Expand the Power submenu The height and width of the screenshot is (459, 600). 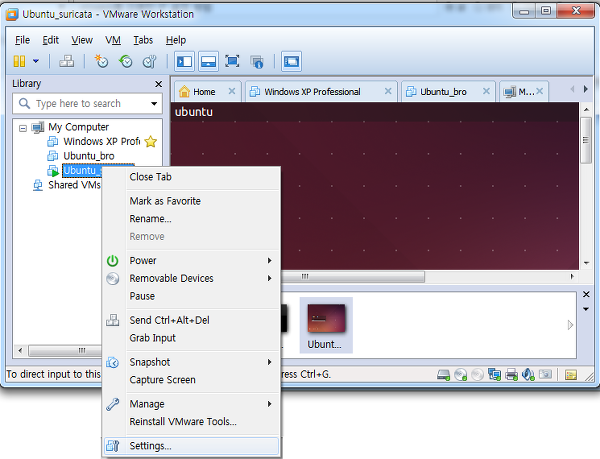point(191,261)
